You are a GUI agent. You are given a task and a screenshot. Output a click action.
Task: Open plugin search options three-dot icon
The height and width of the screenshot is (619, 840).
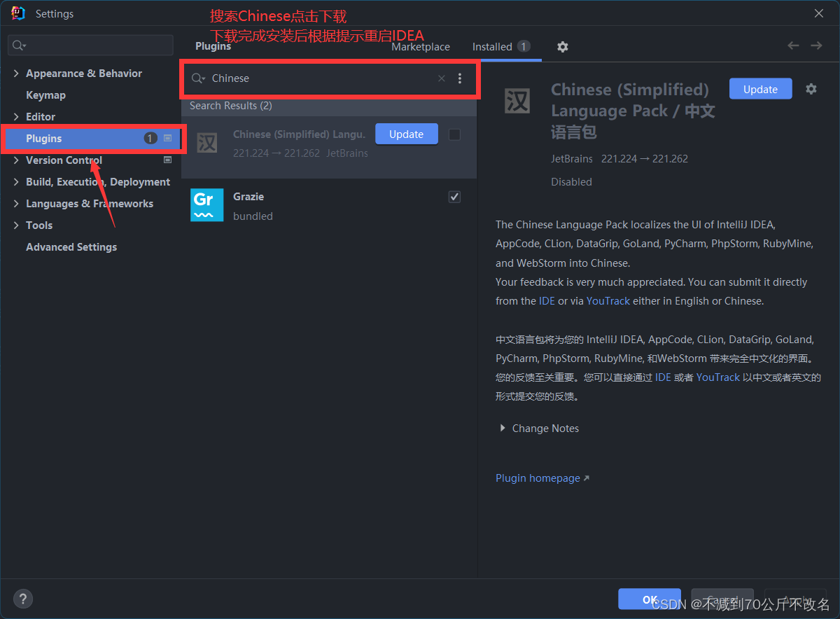coord(460,78)
